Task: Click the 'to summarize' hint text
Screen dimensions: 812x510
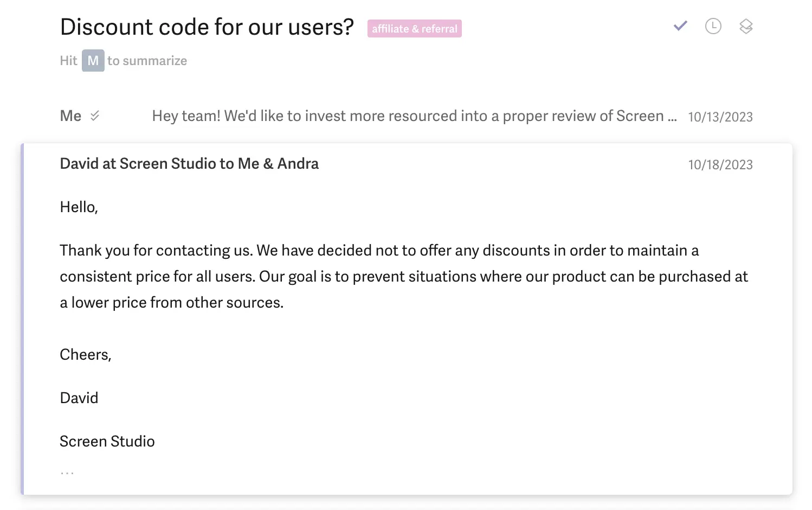Action: pyautogui.click(x=147, y=61)
